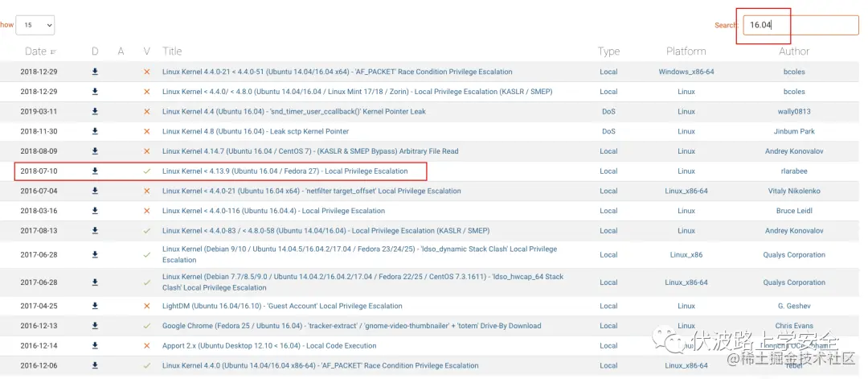Open the 'ldso_hwcap_64 Stack Clash' exploit title
This screenshot has width=868, height=379.
pyautogui.click(x=363, y=282)
